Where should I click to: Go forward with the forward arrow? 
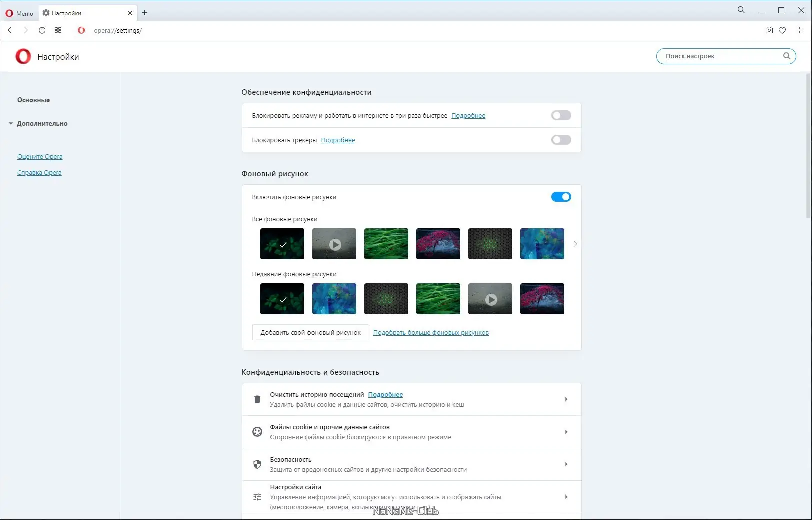(26, 30)
